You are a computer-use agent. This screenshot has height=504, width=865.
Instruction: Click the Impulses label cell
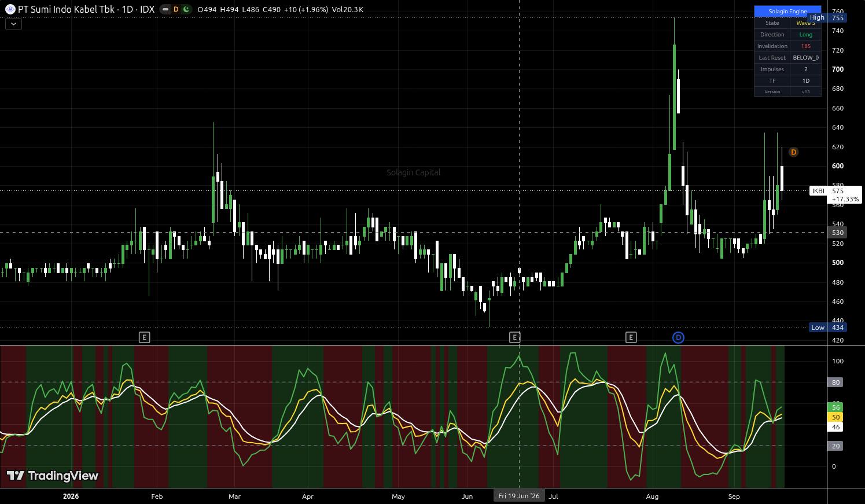point(772,69)
